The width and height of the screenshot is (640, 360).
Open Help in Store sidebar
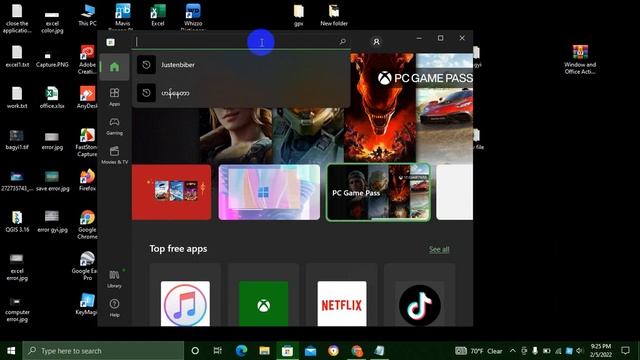114,308
